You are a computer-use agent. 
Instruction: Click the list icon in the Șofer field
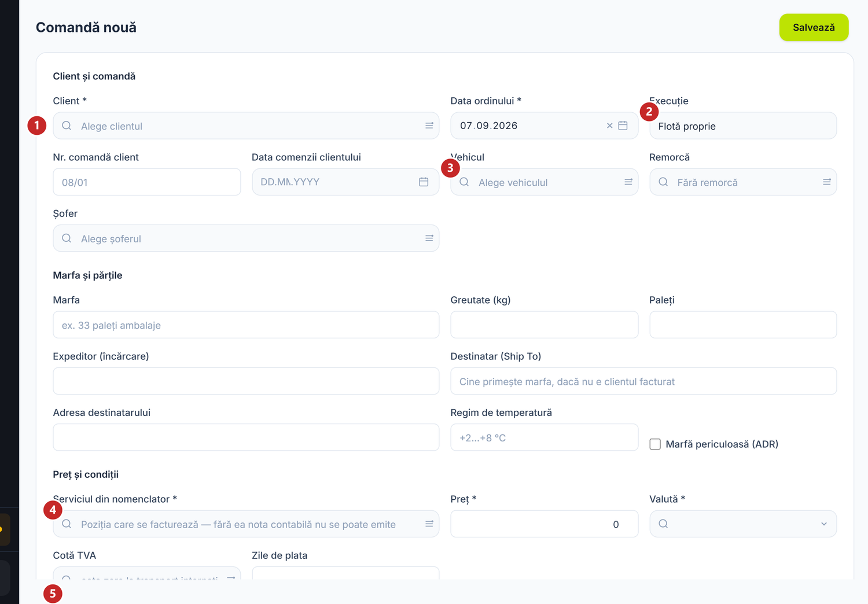pyautogui.click(x=429, y=238)
